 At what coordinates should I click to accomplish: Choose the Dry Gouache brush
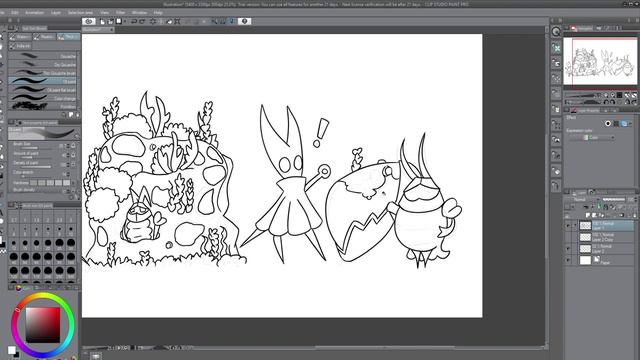[x=42, y=64]
